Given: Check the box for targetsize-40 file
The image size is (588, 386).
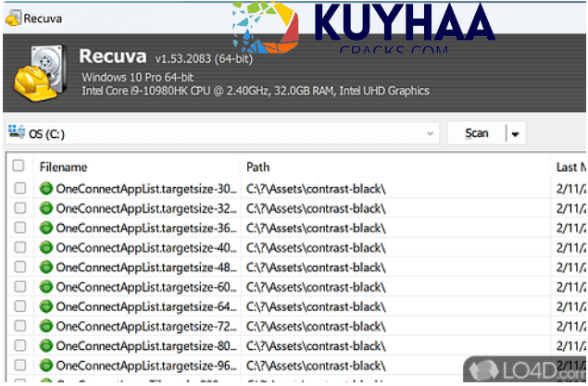Looking at the screenshot, I should (x=20, y=247).
